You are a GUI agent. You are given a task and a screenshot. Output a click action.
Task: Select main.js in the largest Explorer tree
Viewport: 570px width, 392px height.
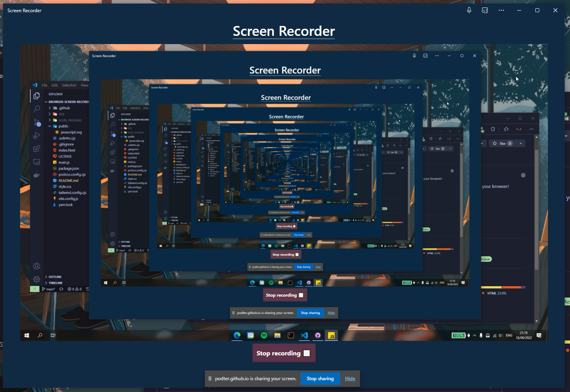pos(64,163)
